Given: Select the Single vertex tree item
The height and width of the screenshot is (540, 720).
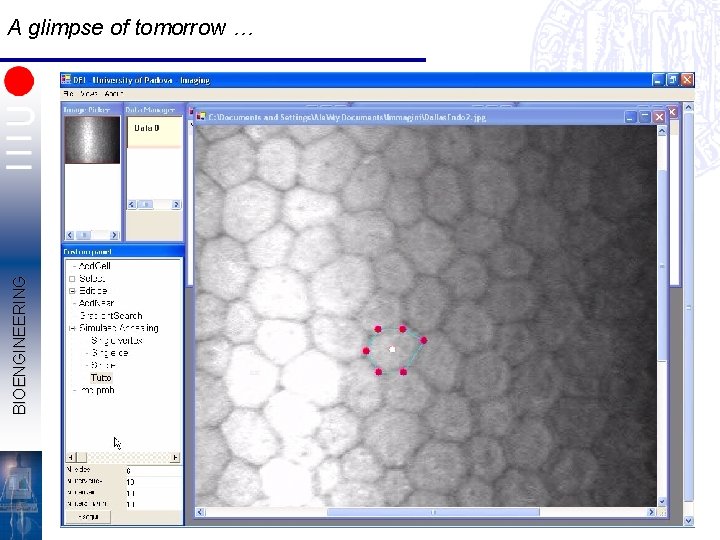Looking at the screenshot, I should point(117,341).
